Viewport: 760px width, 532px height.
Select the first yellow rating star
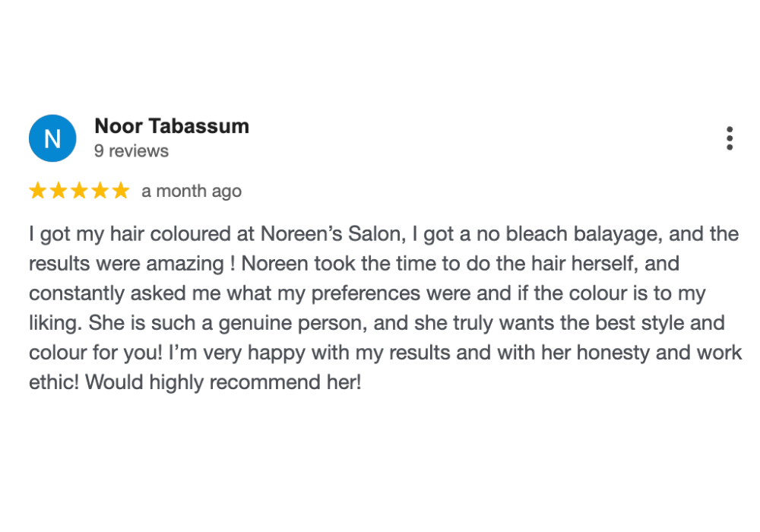coord(37,191)
